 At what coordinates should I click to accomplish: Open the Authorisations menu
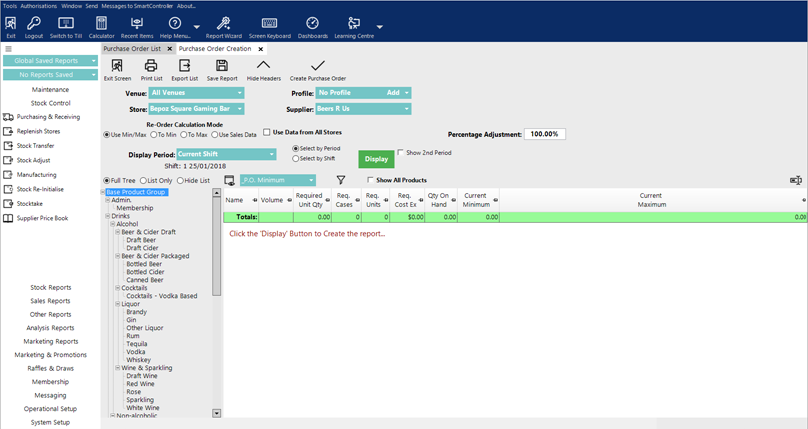click(x=39, y=5)
